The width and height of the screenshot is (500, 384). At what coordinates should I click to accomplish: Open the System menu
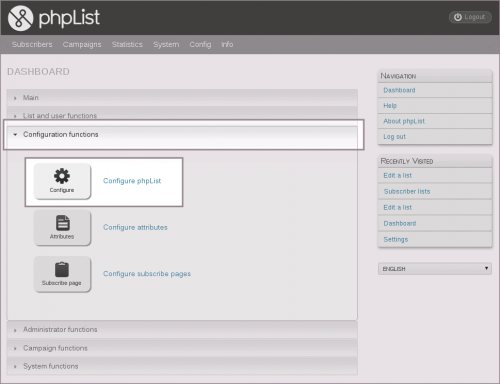(166, 44)
